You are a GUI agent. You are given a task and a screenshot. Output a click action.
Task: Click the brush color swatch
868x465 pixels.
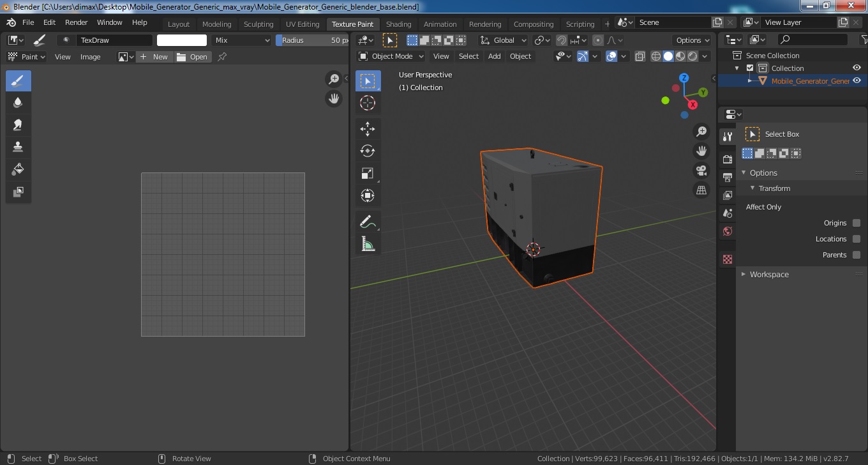[x=182, y=40]
